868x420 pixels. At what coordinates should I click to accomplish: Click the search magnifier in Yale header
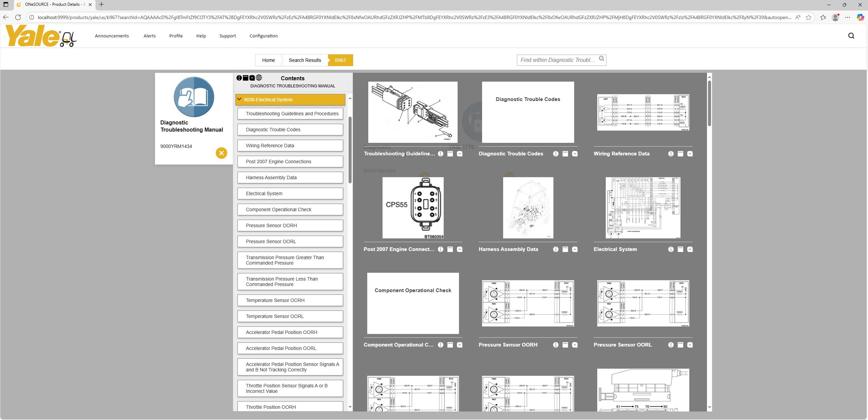pyautogui.click(x=851, y=36)
